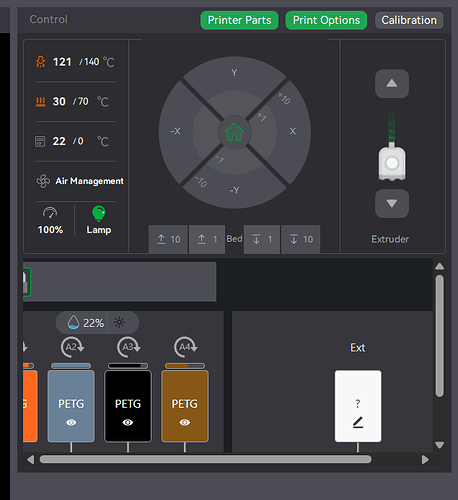Click the Extruder label

pos(390,239)
